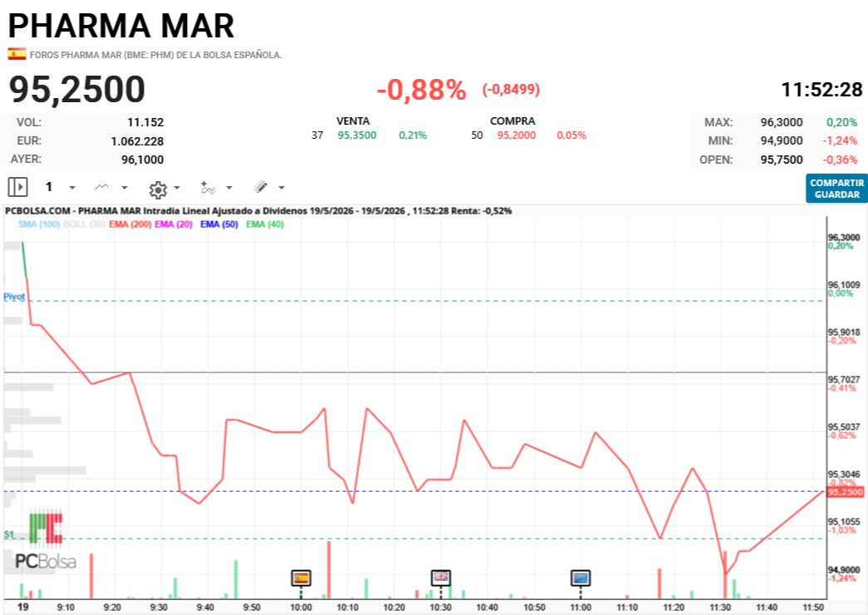This screenshot has height=615, width=868.
Task: Click the (-0,8499) absolute change
Action: (511, 89)
